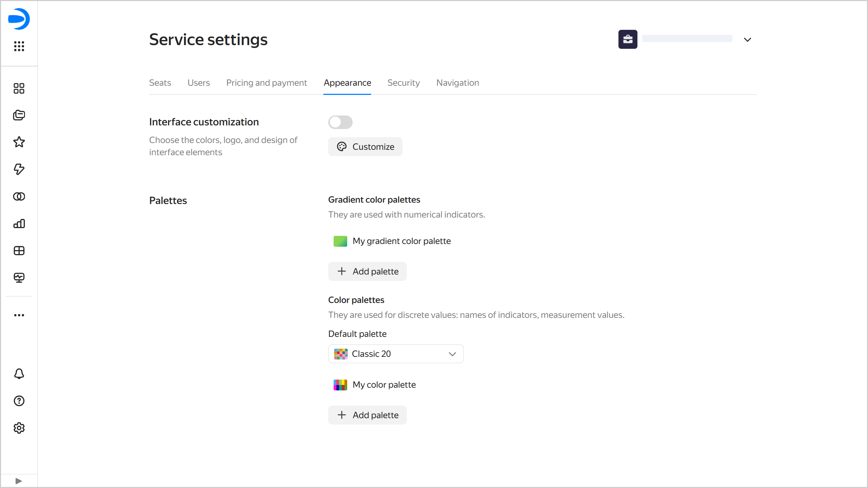868x488 pixels.
Task: Select the My color palette entry
Action: coord(384,385)
